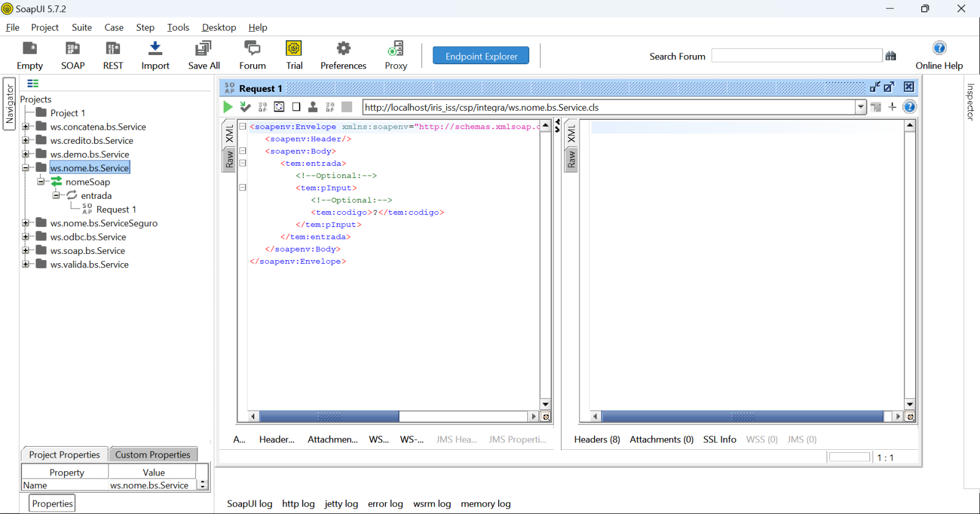Collapse the ws.nome.bs.Service project node
980x514 pixels.
pos(26,168)
